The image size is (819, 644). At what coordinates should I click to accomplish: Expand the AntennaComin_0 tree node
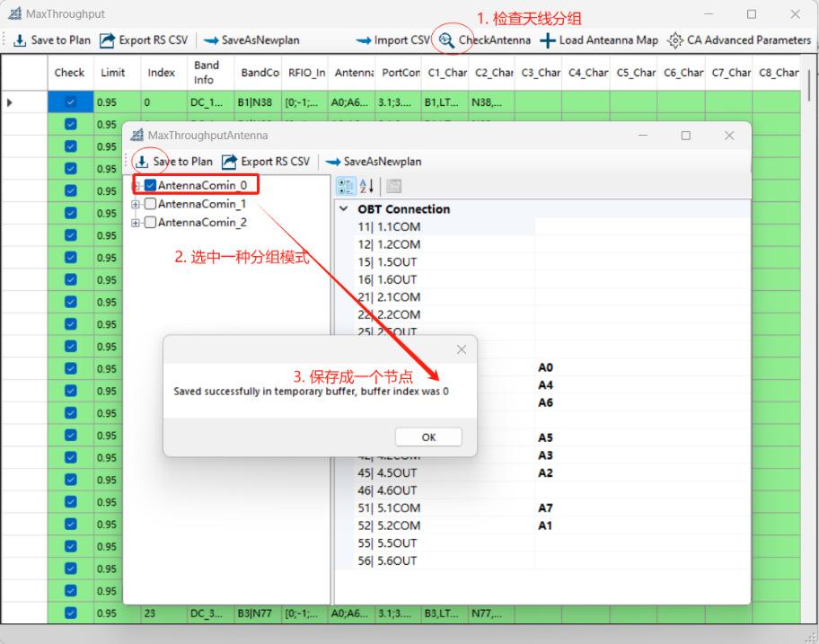point(136,185)
